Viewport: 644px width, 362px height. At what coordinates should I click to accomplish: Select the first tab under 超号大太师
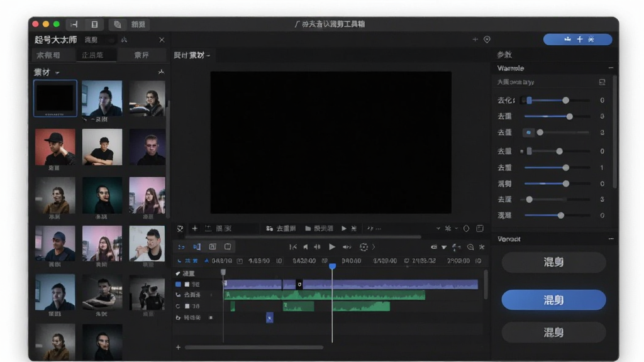(x=48, y=55)
